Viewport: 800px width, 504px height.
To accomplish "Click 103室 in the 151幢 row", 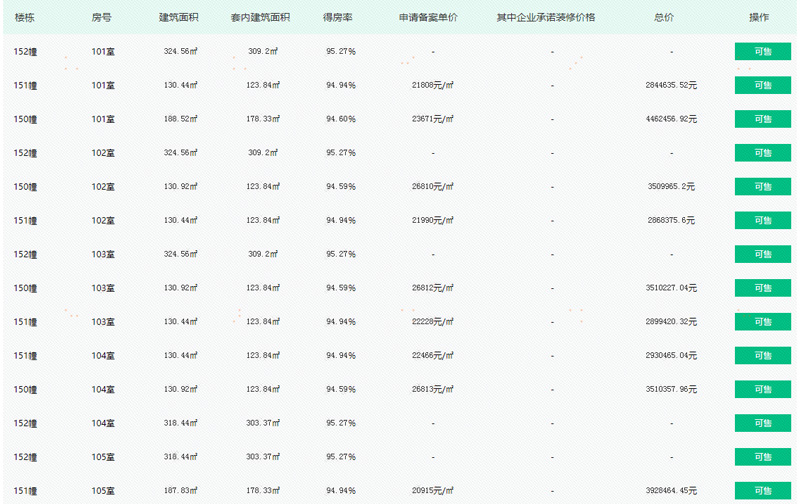I will click(x=103, y=322).
